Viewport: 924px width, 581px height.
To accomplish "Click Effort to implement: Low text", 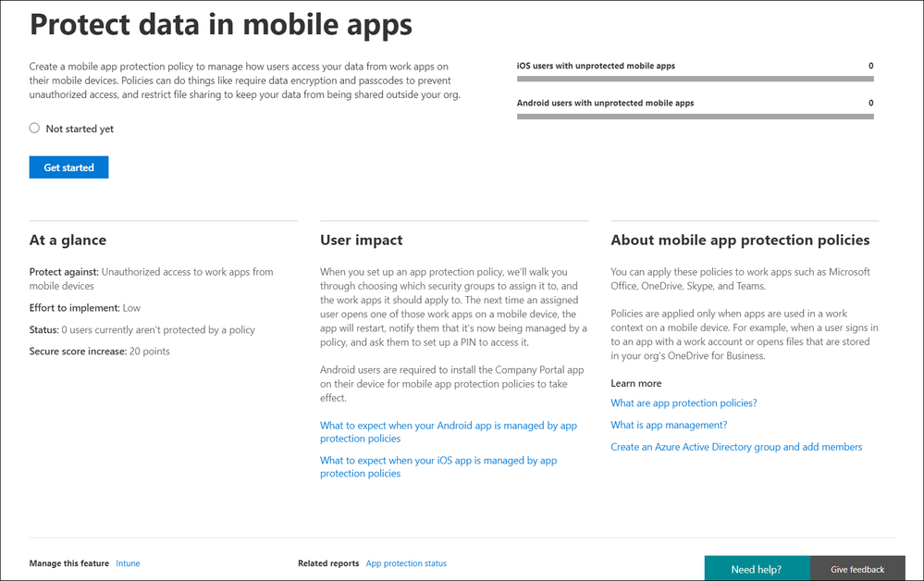I will tap(85, 307).
